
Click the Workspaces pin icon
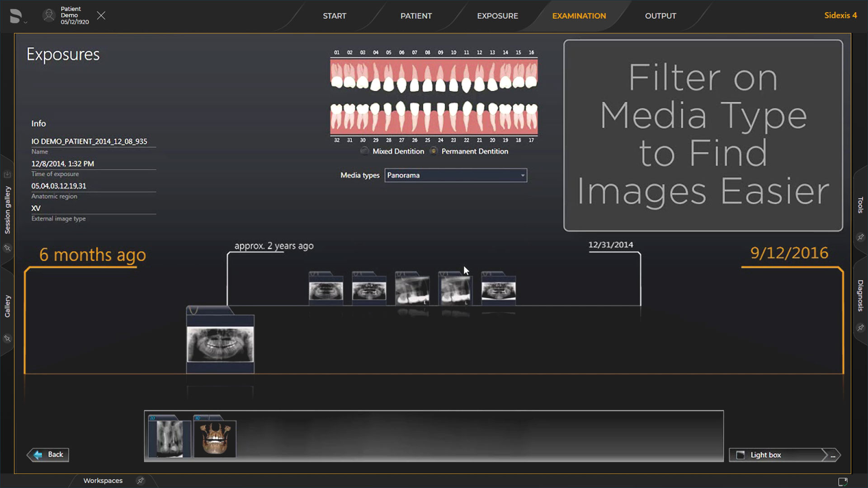(141, 480)
